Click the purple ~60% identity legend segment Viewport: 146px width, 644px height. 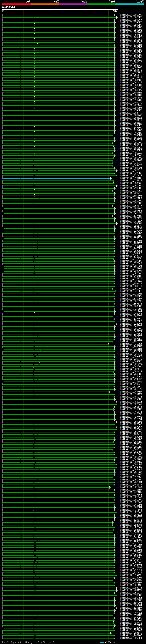click(x=73, y=4)
